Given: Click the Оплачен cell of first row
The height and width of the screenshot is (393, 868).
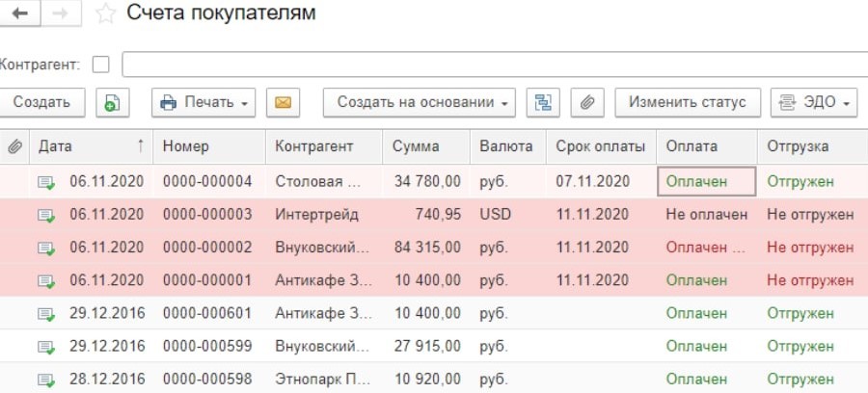Looking at the screenshot, I should (x=705, y=181).
